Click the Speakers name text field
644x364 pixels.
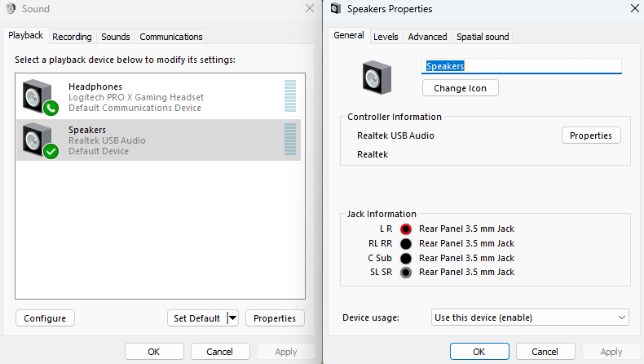[x=522, y=66]
